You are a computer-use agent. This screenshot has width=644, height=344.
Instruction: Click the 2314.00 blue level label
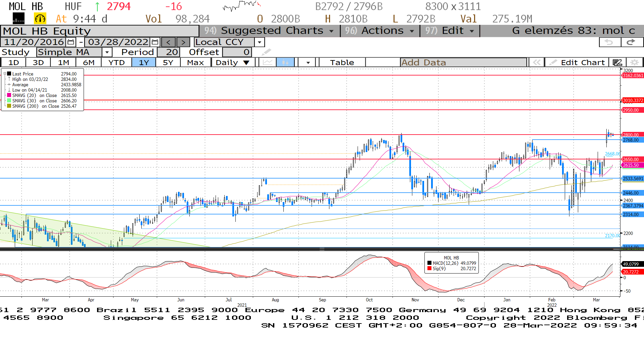(x=633, y=214)
